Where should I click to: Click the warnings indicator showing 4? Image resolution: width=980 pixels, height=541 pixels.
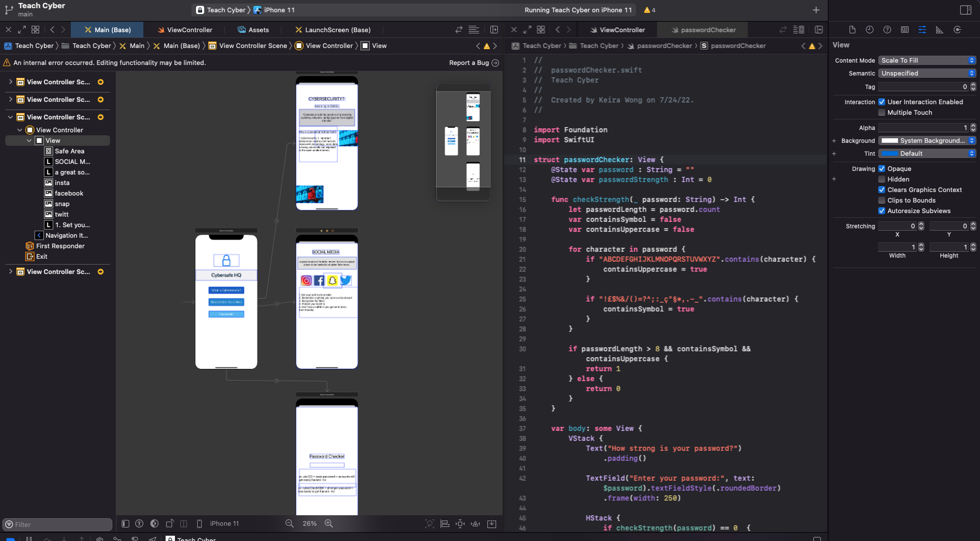click(649, 10)
